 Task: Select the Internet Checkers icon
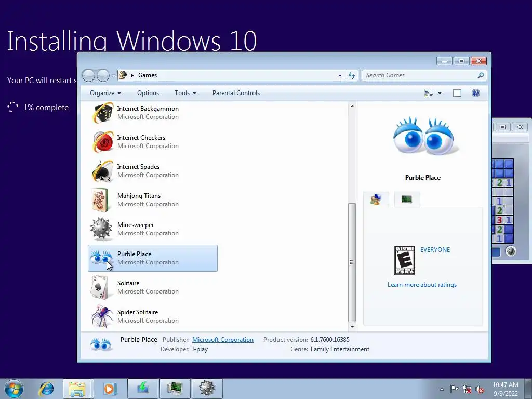pos(103,142)
